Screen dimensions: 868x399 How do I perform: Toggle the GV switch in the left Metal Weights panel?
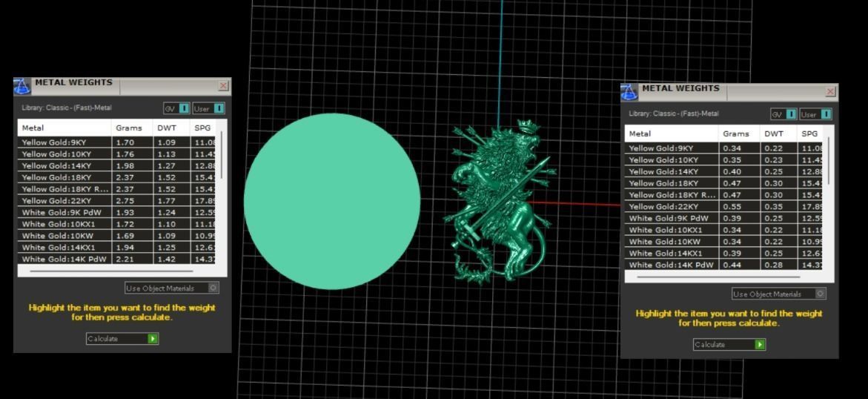tap(177, 108)
